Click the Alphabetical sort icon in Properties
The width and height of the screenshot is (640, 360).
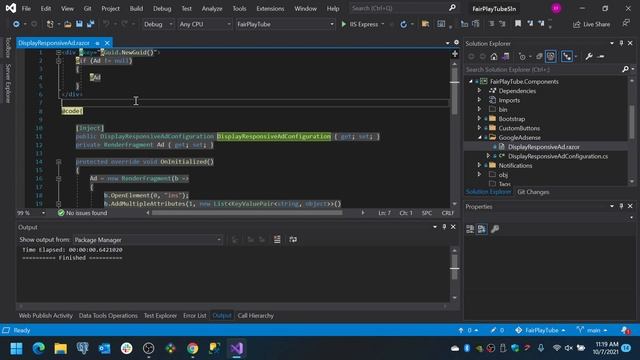[x=482, y=229]
